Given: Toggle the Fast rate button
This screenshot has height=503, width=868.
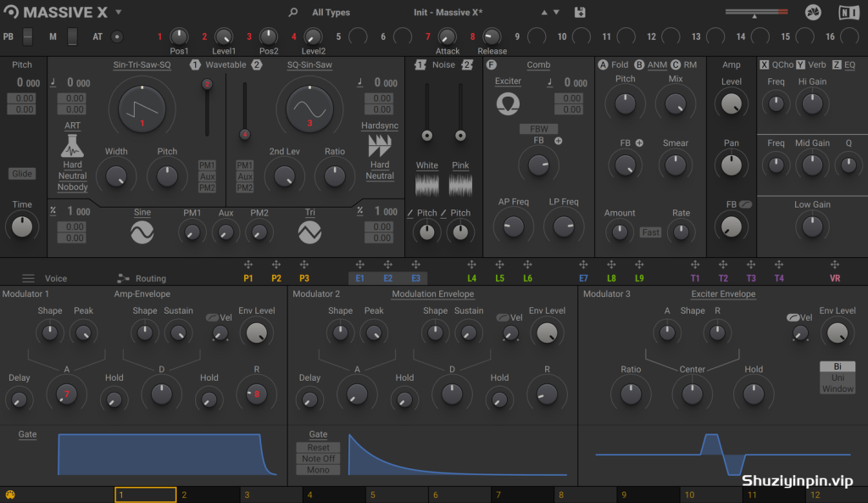Looking at the screenshot, I should click(650, 232).
